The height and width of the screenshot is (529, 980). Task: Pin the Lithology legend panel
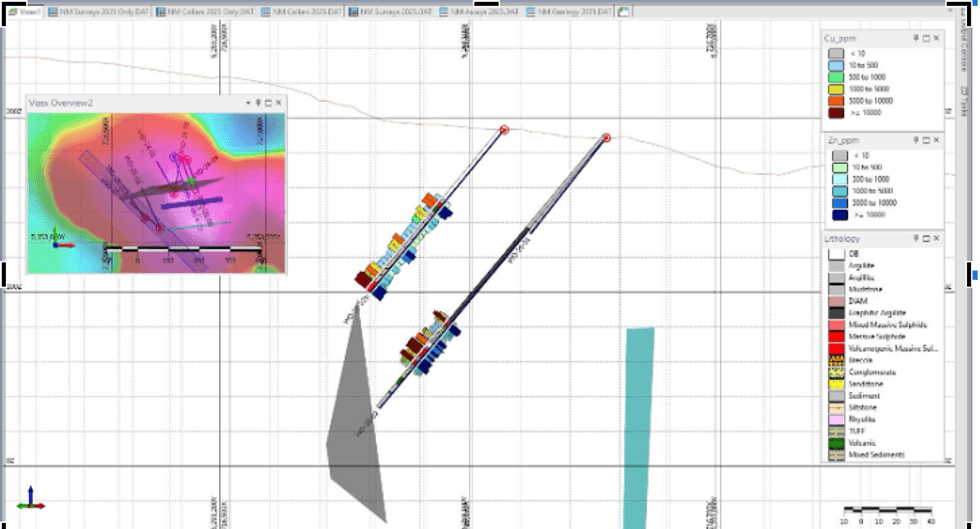pos(916,239)
